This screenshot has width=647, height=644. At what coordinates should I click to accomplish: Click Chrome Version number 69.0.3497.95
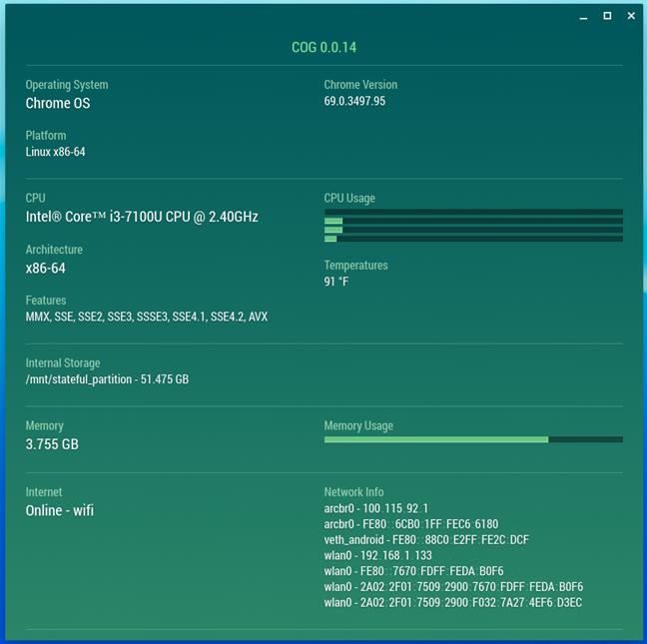[x=354, y=101]
